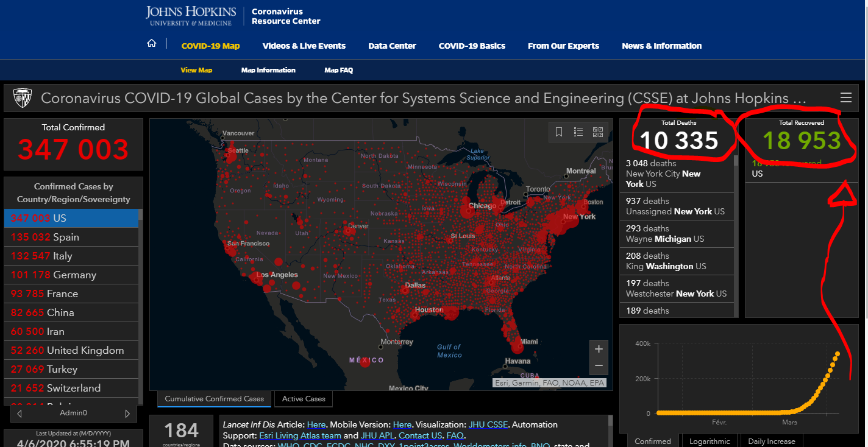Open Videos & Live Events menu

coord(304,46)
